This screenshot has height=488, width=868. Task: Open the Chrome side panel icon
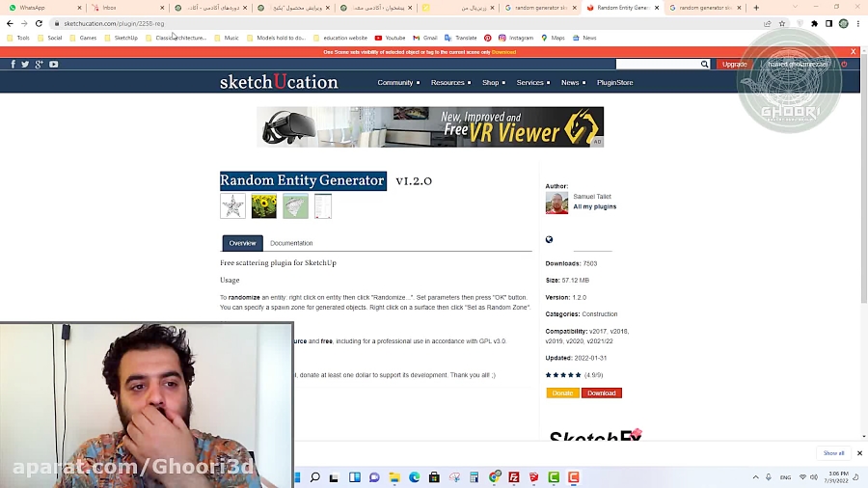coord(828,23)
